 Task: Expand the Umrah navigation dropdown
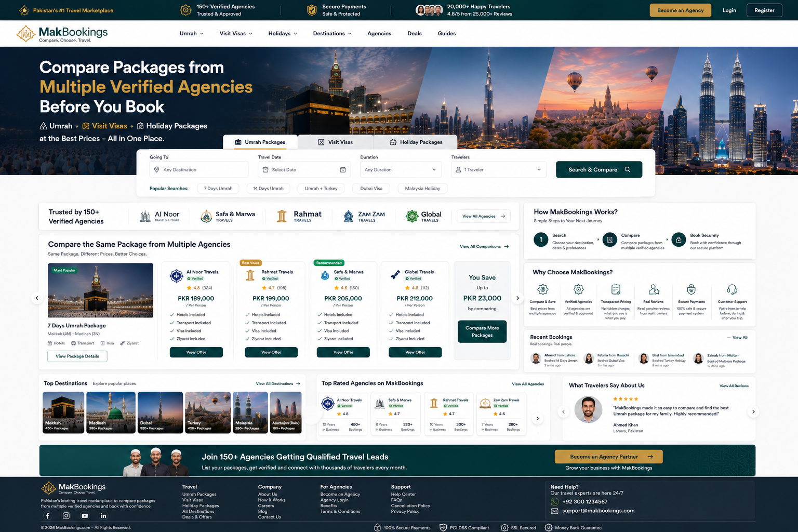(x=191, y=34)
